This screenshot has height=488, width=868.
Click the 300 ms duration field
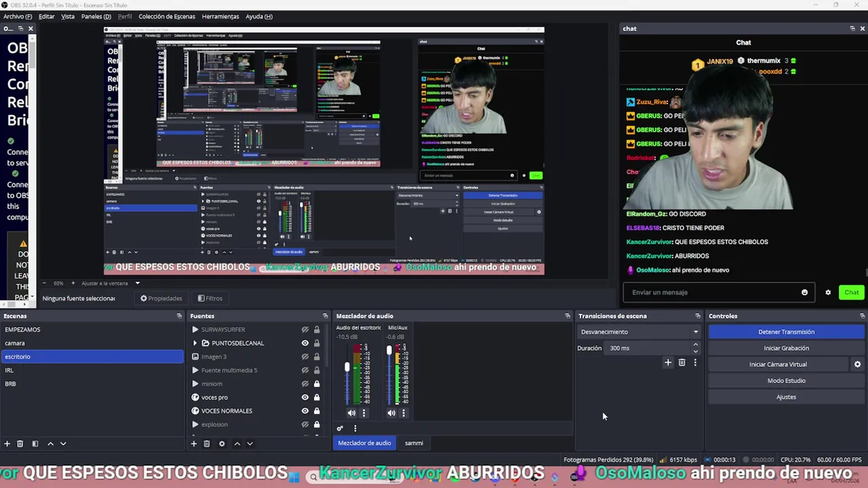pos(648,348)
